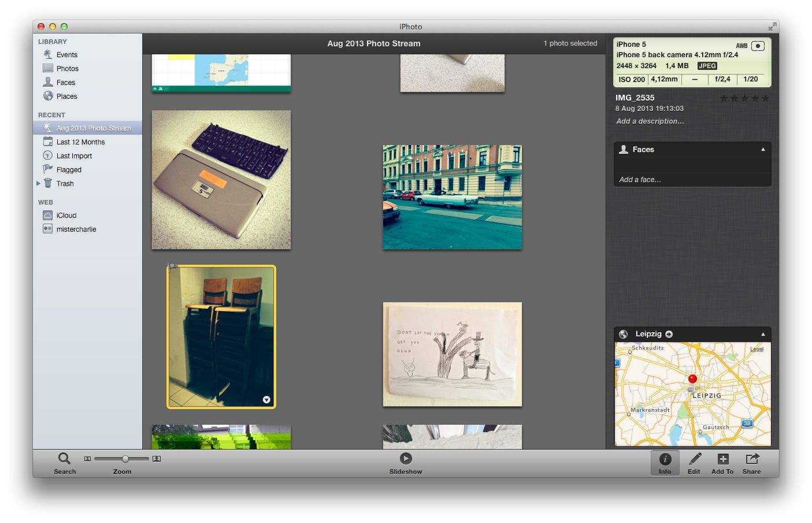Screen dimensions: 812x523
Task: Toggle the Info panel button
Action: [x=665, y=459]
